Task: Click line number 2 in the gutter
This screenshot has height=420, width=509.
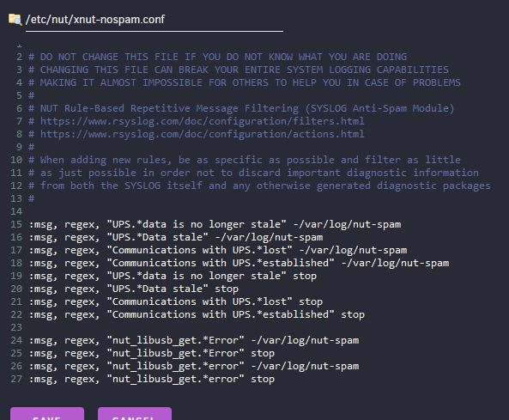Action: [19, 57]
